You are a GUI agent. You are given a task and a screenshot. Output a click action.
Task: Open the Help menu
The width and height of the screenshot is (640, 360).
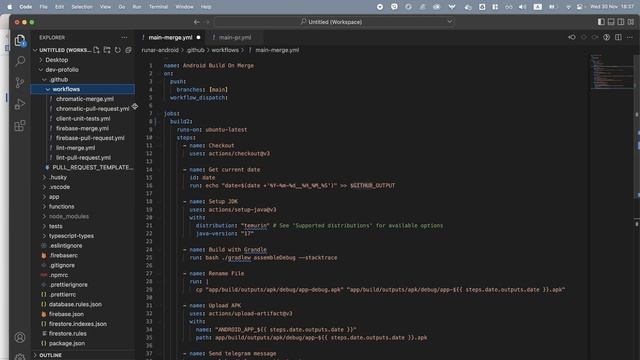(206, 7)
